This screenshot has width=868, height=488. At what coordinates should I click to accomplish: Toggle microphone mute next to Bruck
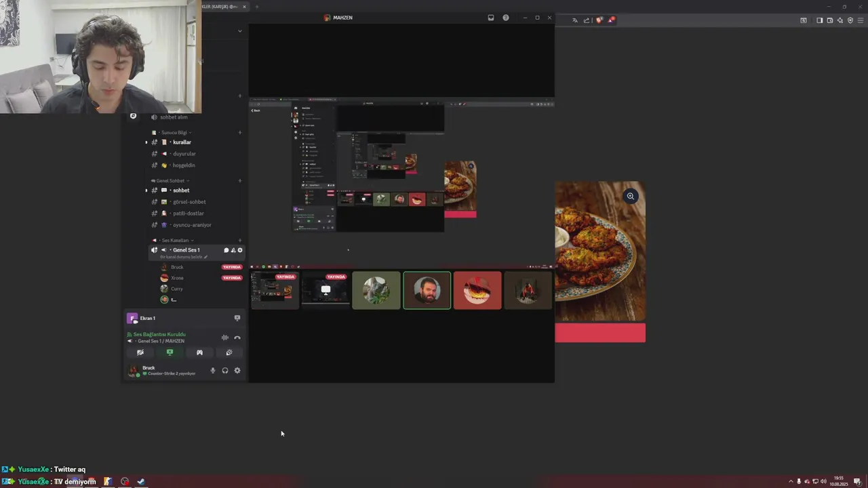point(213,371)
